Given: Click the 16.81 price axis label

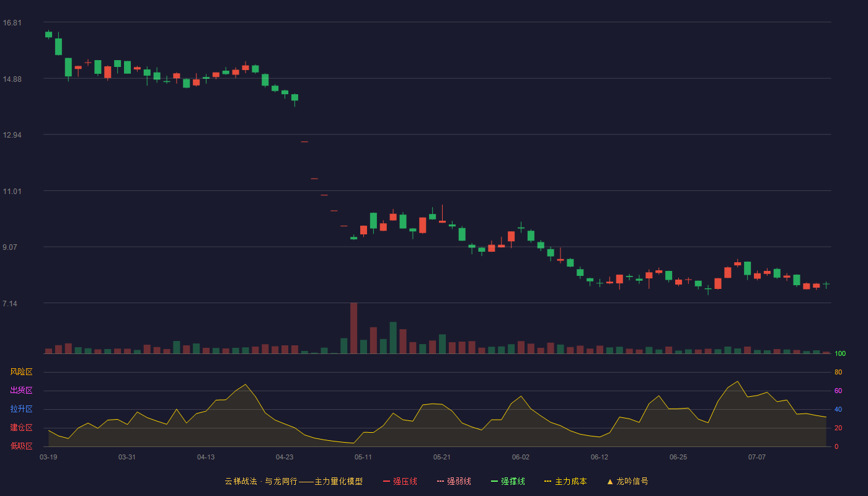Looking at the screenshot, I should tap(12, 23).
